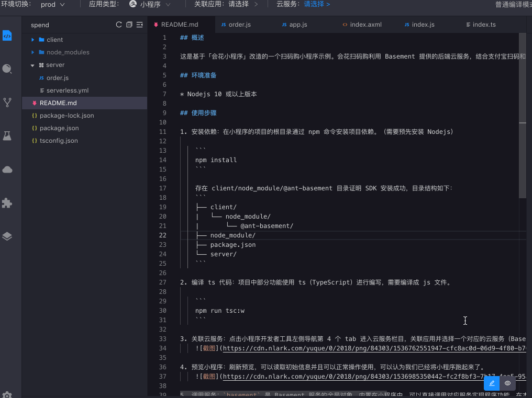
Task: Open the code editor view in sidebar
Action: (7, 36)
